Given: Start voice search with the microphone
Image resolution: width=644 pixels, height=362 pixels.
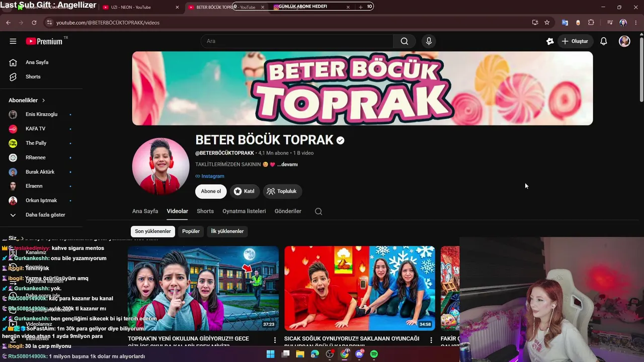Looking at the screenshot, I should [429, 41].
